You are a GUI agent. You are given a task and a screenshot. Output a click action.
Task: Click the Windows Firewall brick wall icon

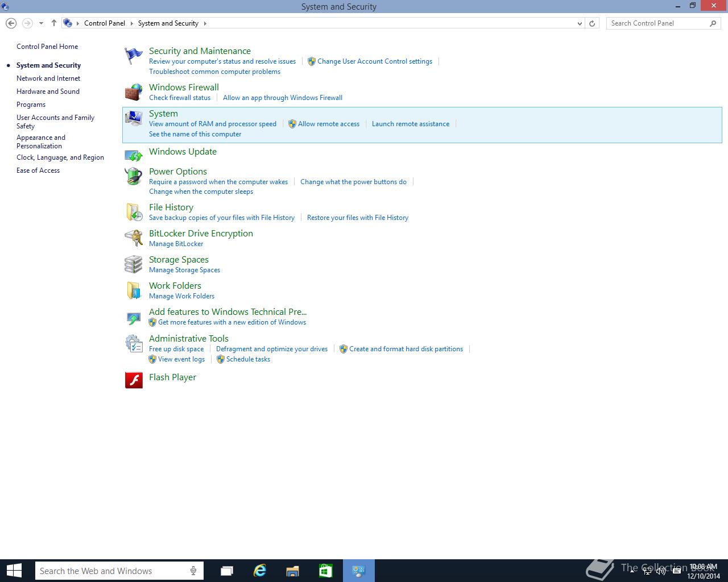tap(134, 92)
